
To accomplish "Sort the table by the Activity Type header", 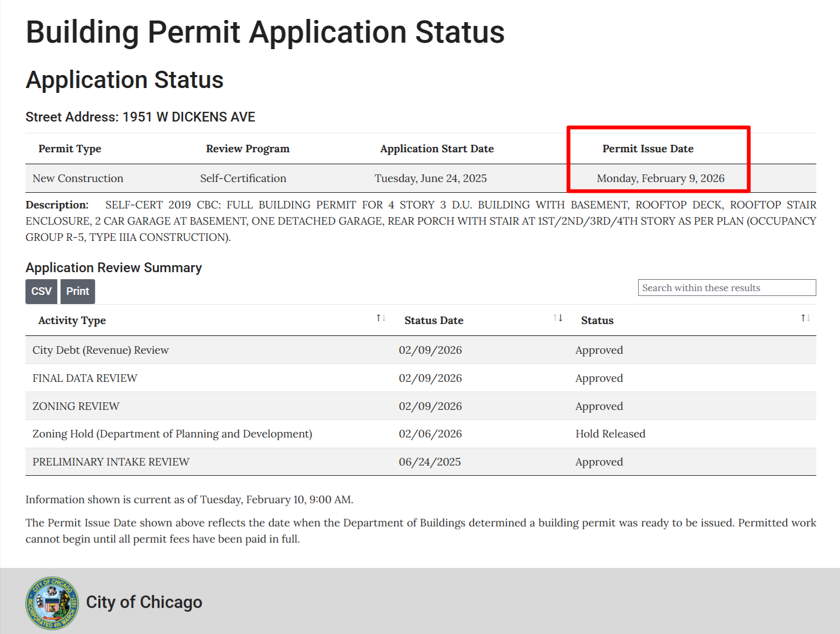I will 72,320.
